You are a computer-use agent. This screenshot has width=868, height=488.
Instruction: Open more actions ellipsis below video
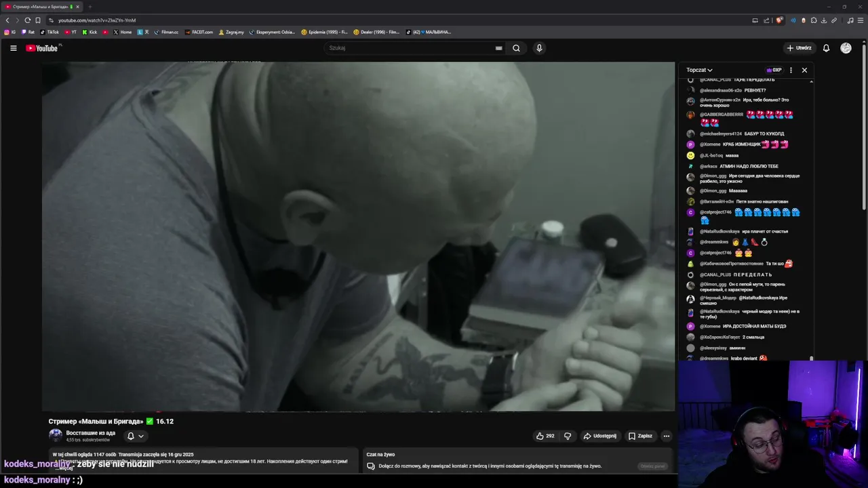(x=667, y=436)
